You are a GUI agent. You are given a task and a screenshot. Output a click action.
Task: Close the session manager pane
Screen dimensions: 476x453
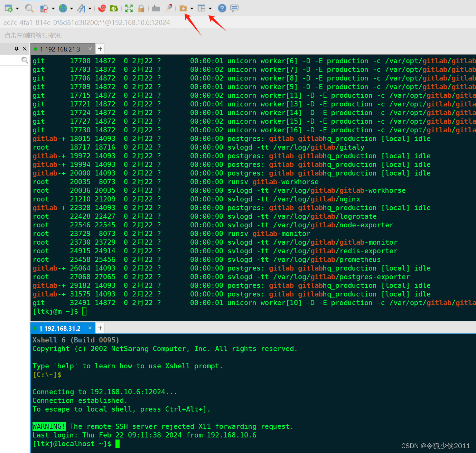pyautogui.click(x=25, y=49)
